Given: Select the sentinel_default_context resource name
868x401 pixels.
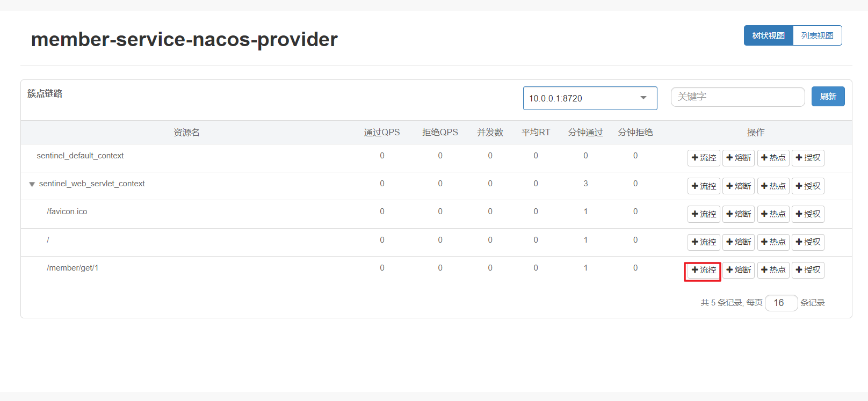Looking at the screenshot, I should pos(80,156).
